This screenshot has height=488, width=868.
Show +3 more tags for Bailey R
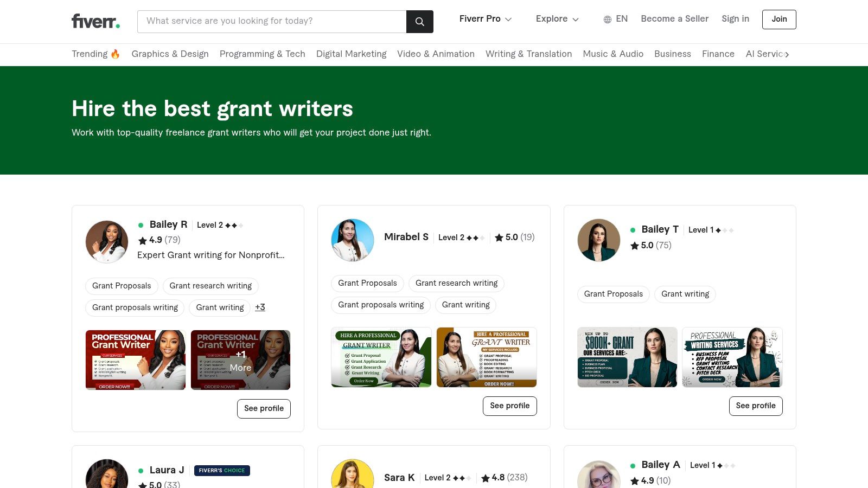click(260, 307)
